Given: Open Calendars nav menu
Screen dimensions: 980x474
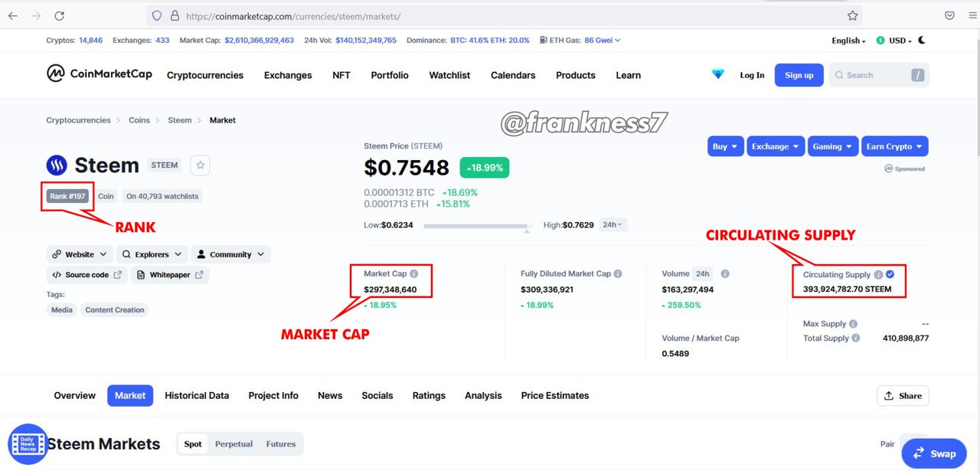Looking at the screenshot, I should (513, 75).
